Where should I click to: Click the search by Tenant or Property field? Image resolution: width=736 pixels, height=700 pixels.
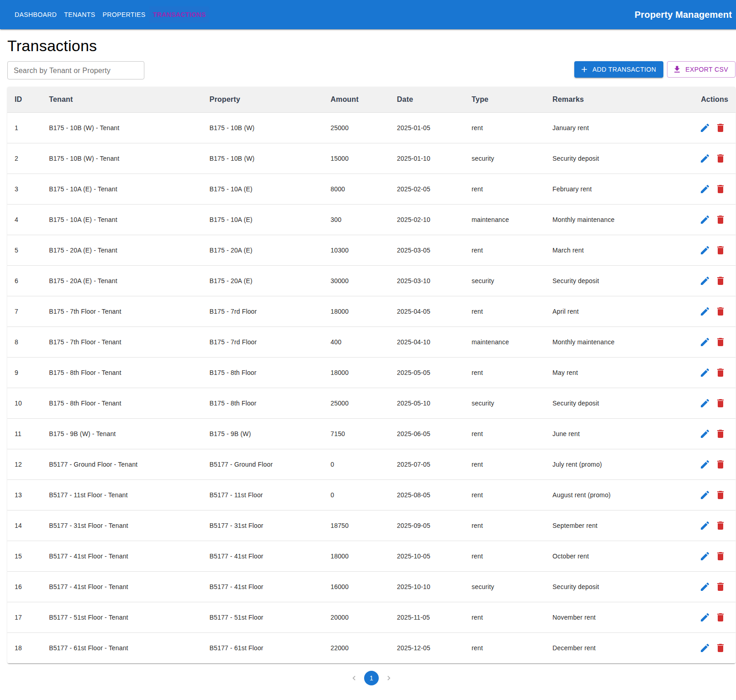[75, 70]
